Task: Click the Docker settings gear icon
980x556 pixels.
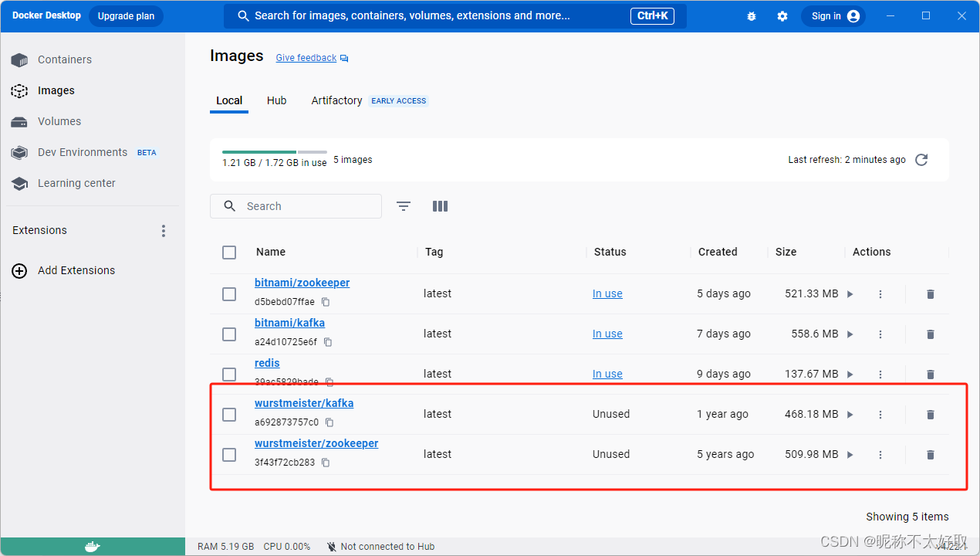Action: [782, 15]
